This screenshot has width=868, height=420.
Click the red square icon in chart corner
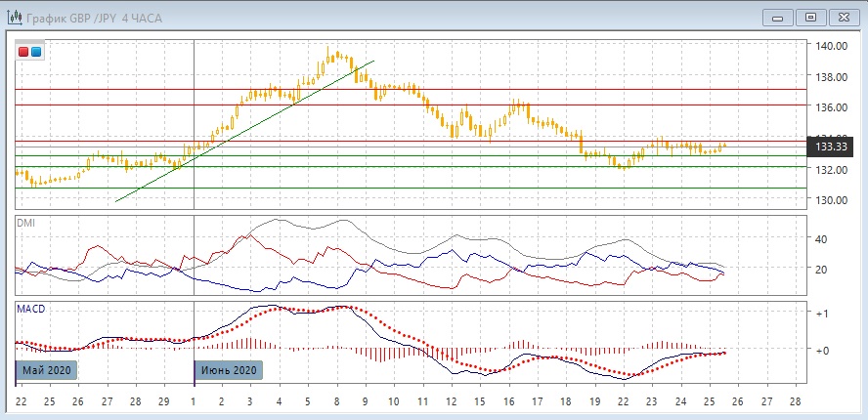[x=23, y=51]
